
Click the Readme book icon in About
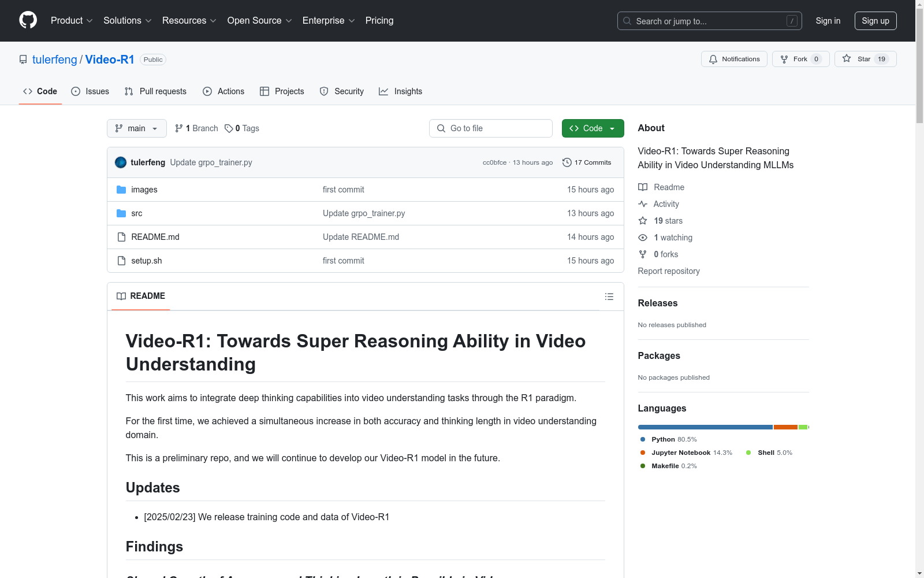pos(643,187)
